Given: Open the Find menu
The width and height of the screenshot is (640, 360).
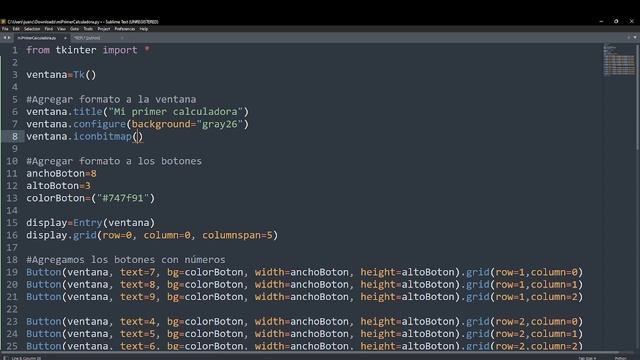Looking at the screenshot, I should (x=49, y=29).
